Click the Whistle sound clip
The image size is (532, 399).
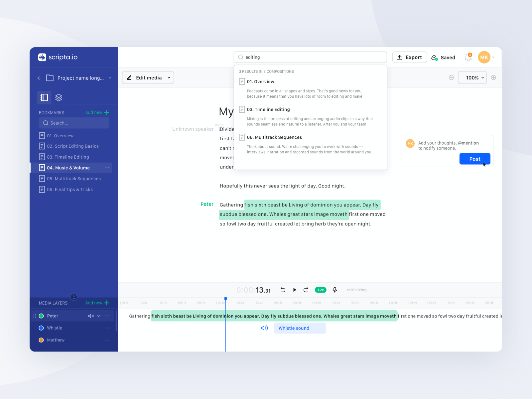300,328
